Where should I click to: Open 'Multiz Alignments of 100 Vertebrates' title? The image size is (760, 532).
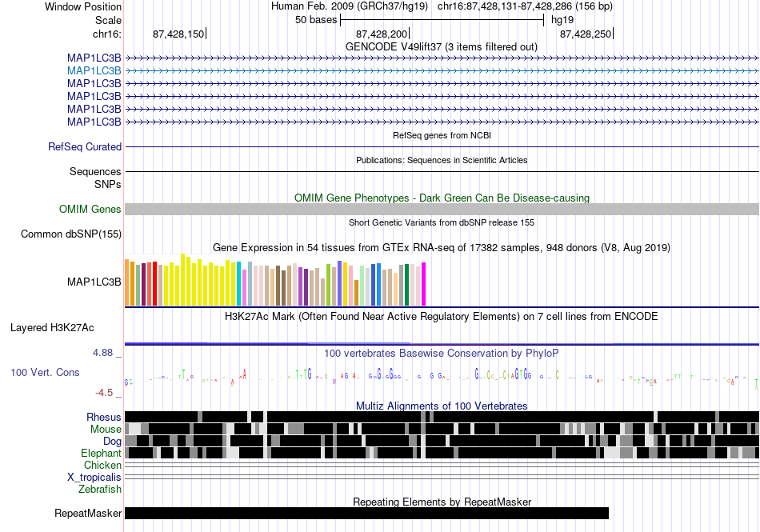pyautogui.click(x=442, y=406)
